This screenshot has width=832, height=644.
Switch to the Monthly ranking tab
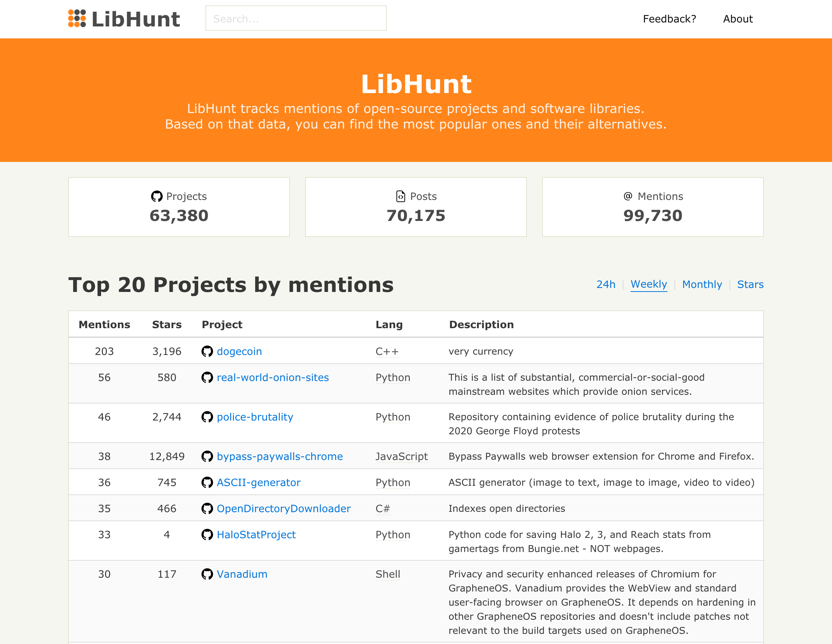coord(702,284)
